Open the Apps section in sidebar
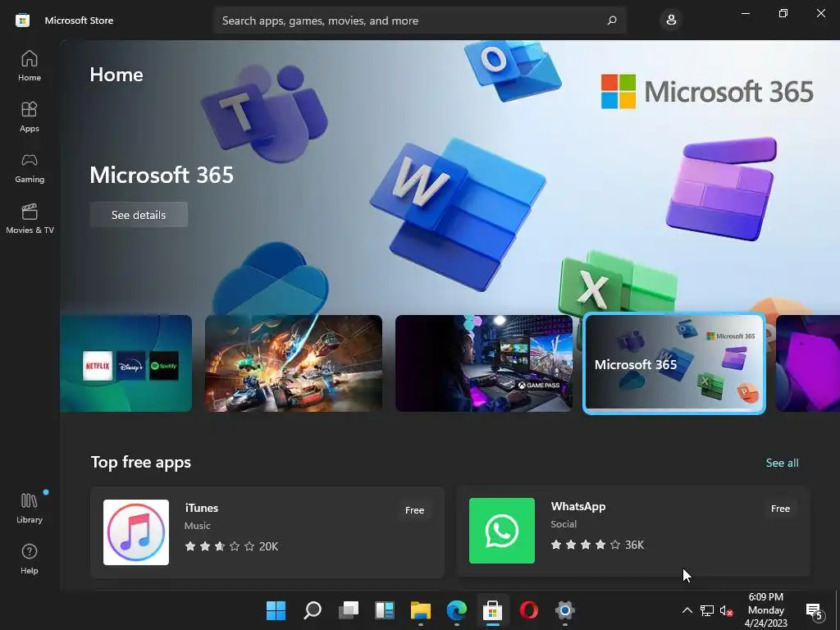 point(30,116)
